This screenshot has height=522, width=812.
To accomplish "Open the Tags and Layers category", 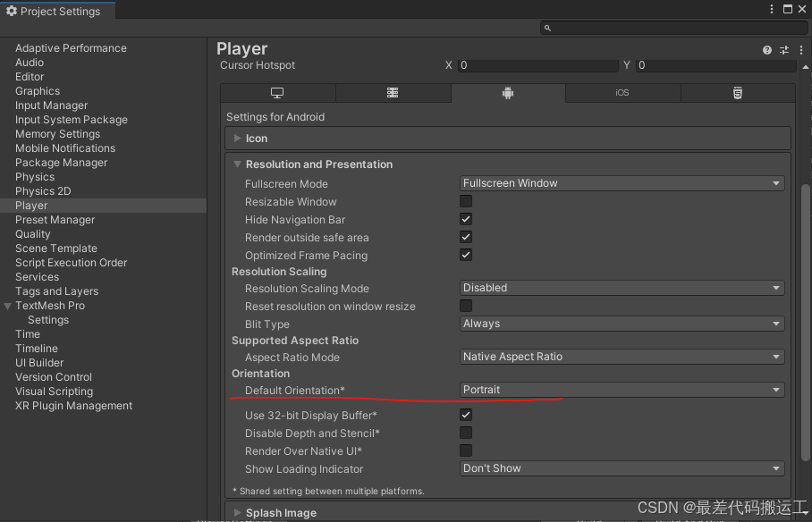I will click(x=56, y=291).
